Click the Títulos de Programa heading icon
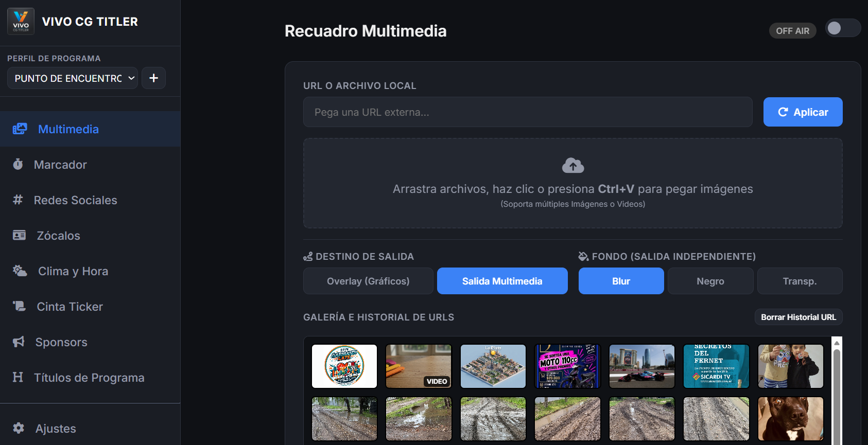868x445 pixels. coord(18,377)
